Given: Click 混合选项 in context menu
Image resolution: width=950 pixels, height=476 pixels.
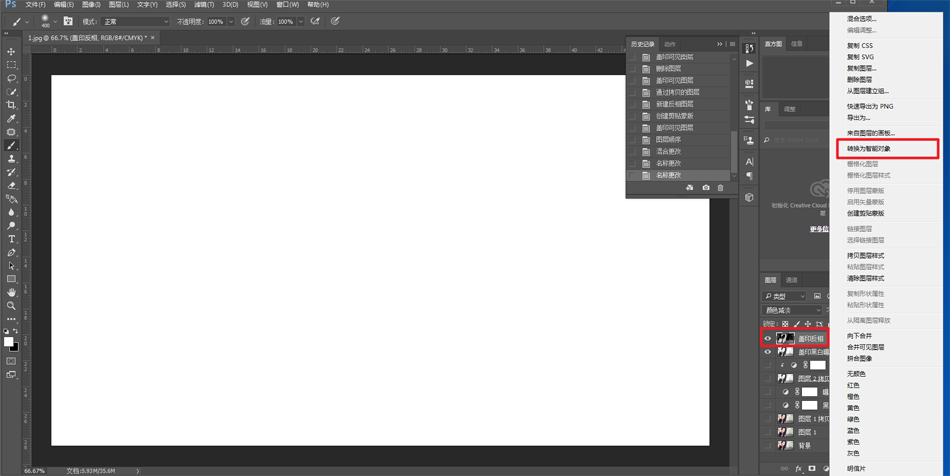Looking at the screenshot, I should pos(861,19).
